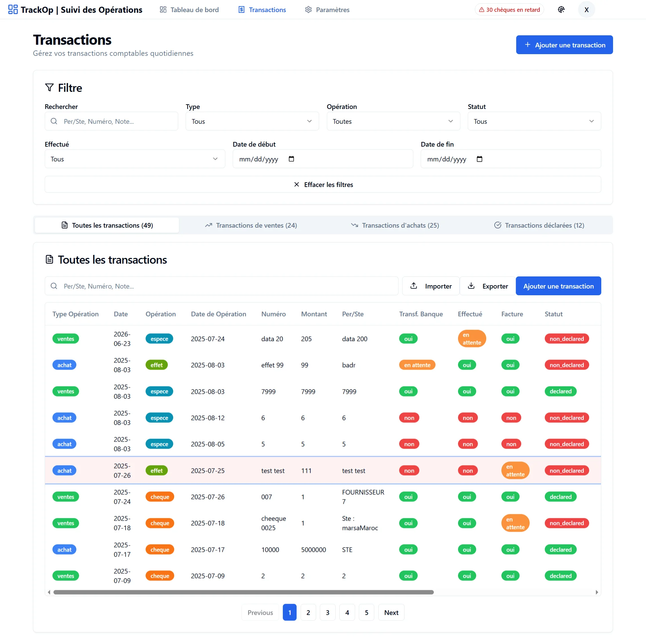Expand the Type filter dropdown
The width and height of the screenshot is (646, 644).
point(252,121)
